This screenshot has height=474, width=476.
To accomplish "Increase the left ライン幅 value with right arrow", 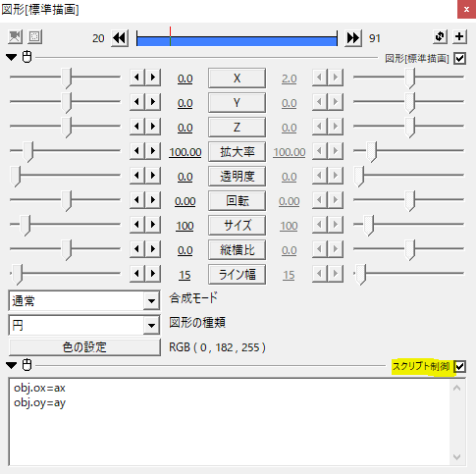I will pos(153,273).
